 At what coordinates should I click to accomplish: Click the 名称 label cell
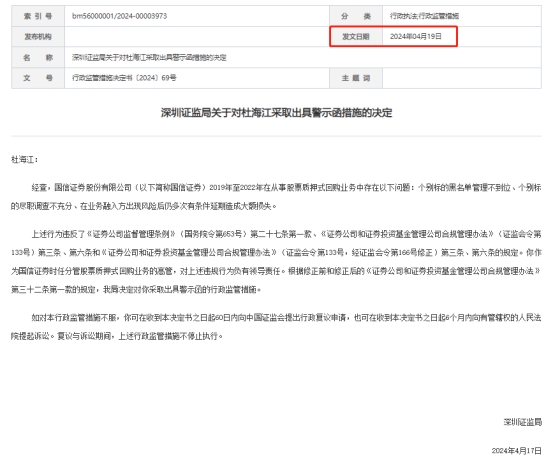[38, 57]
